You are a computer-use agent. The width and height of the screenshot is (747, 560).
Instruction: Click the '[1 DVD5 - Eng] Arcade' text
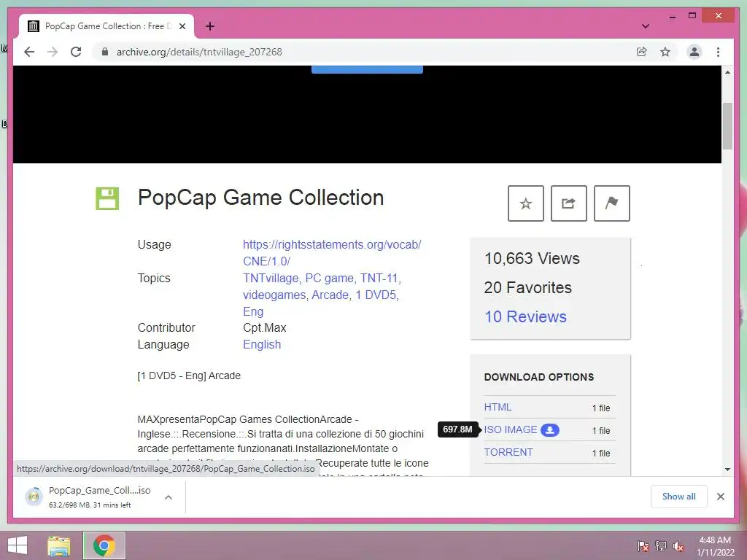[x=189, y=376]
